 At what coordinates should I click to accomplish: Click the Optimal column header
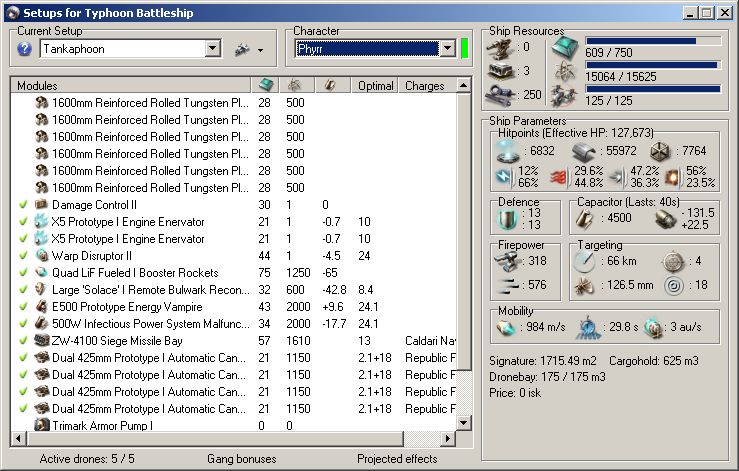click(x=375, y=86)
